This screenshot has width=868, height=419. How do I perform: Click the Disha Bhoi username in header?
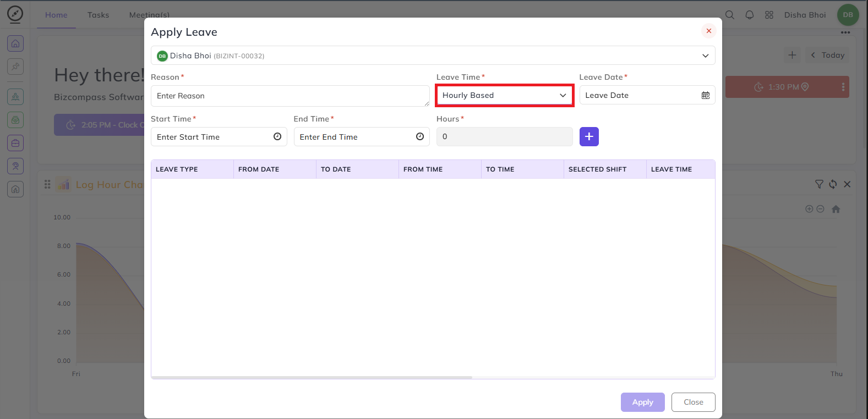pos(805,15)
